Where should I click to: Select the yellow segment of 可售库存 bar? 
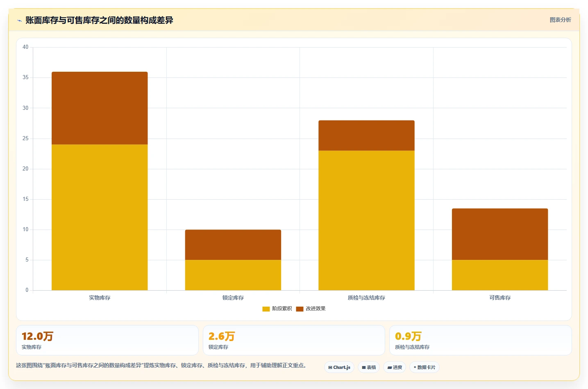(500, 275)
